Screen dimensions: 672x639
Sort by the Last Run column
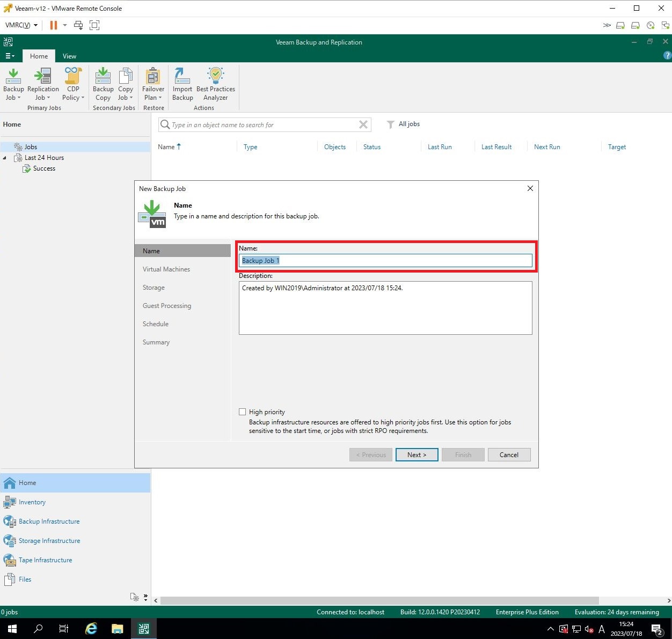(x=440, y=146)
